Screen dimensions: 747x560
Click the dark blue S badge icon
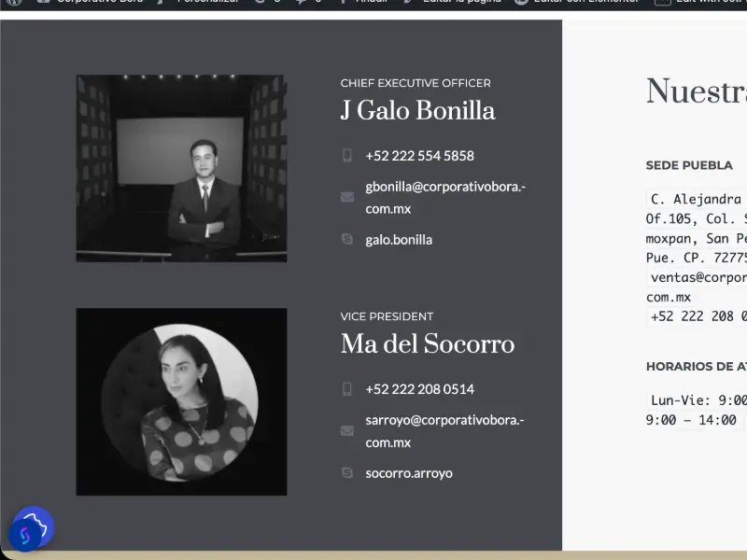click(25, 535)
